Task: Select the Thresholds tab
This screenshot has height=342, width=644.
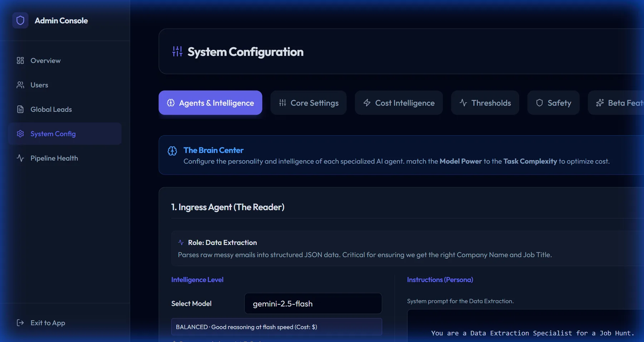Action: (485, 103)
